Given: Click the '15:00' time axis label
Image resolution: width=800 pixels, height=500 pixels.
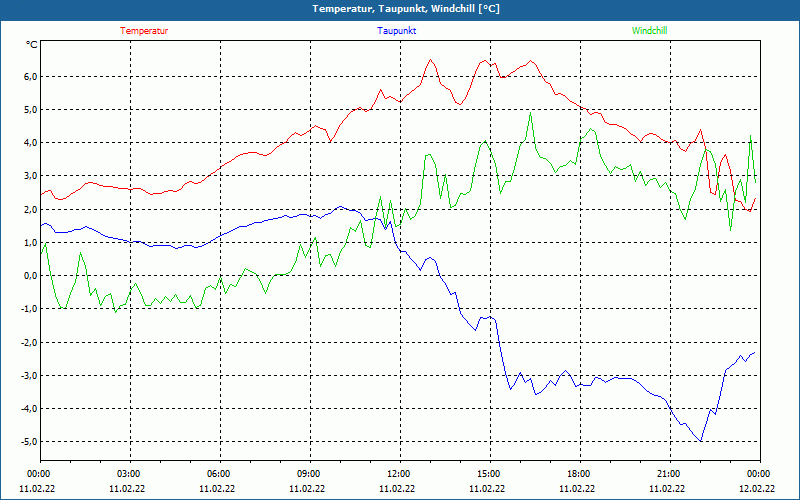Looking at the screenshot, I should pyautogui.click(x=487, y=474).
